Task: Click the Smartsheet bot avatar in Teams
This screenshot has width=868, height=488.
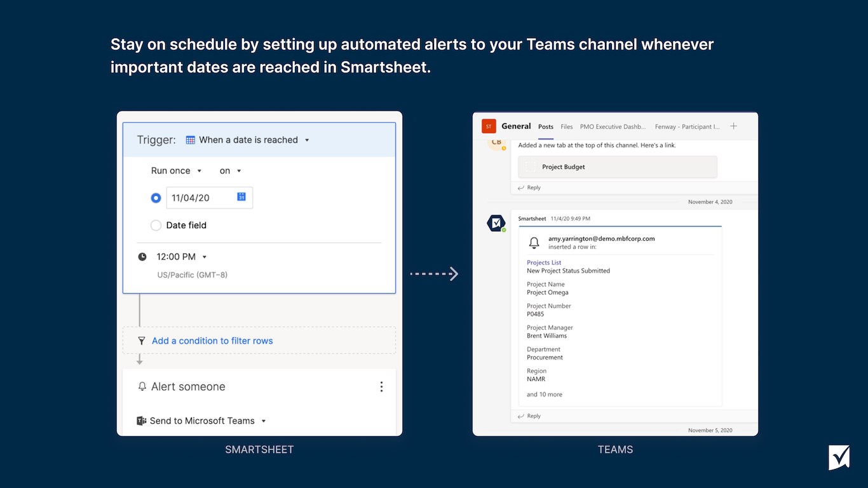Action: (x=496, y=223)
